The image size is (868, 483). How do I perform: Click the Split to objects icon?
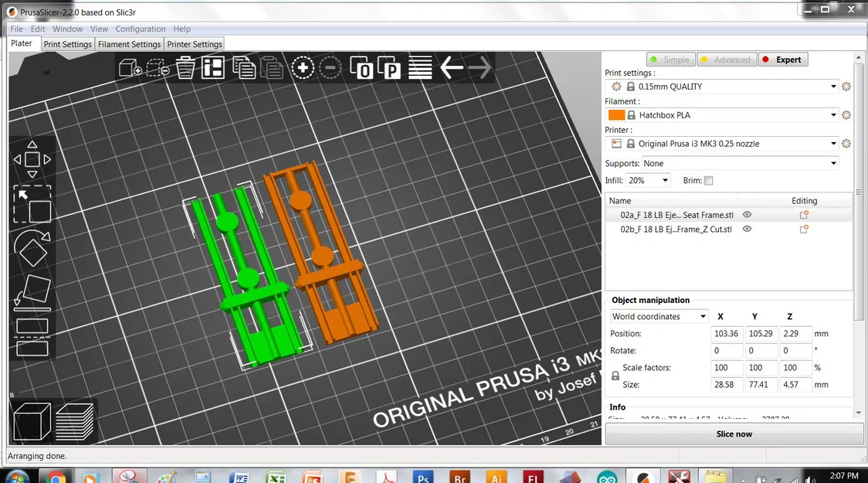pyautogui.click(x=361, y=68)
